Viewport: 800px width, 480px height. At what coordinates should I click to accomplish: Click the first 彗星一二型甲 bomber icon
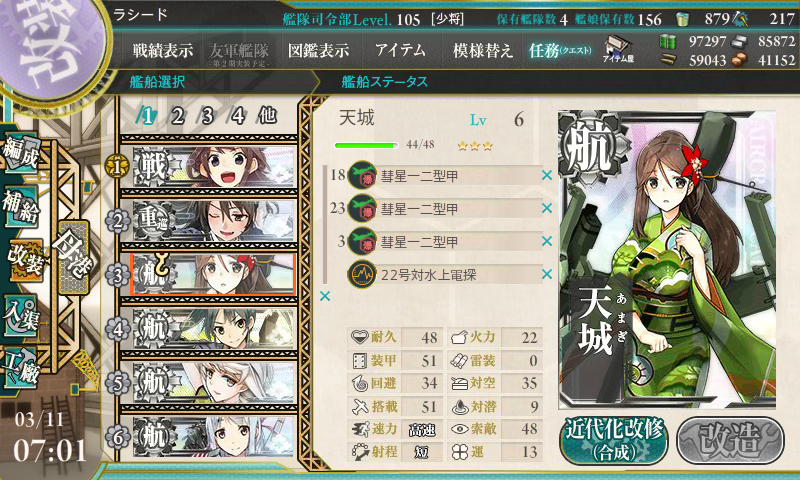pos(362,175)
